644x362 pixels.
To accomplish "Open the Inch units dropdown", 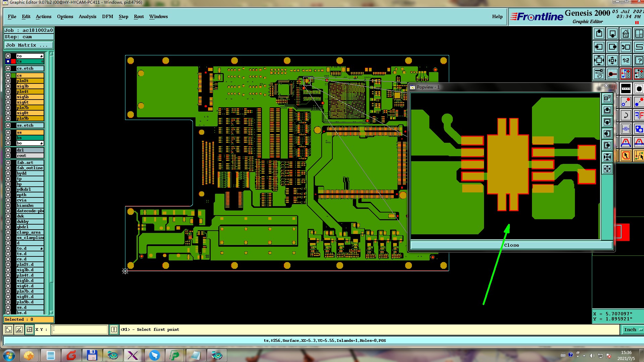I will [x=632, y=329].
